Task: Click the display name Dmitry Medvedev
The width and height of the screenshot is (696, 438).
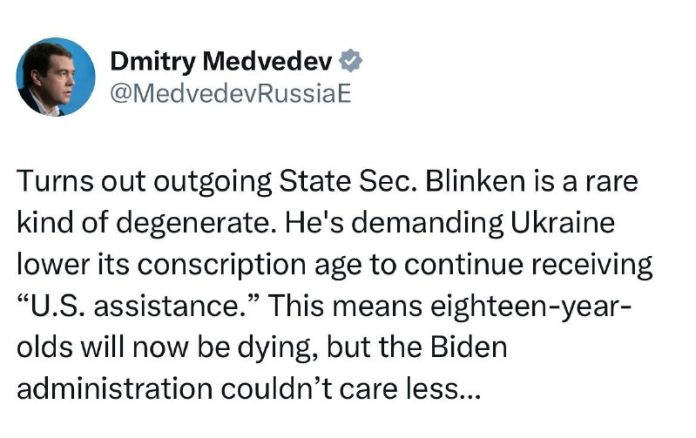Action: coord(222,61)
